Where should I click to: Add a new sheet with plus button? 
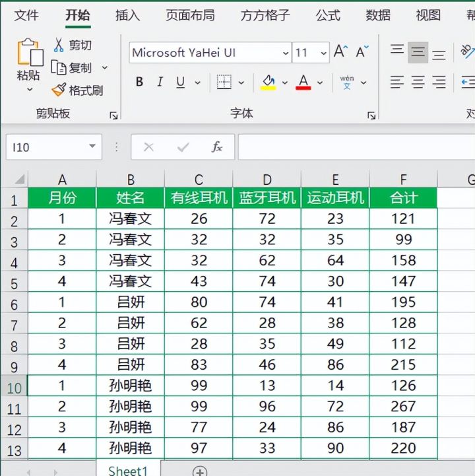[200, 471]
